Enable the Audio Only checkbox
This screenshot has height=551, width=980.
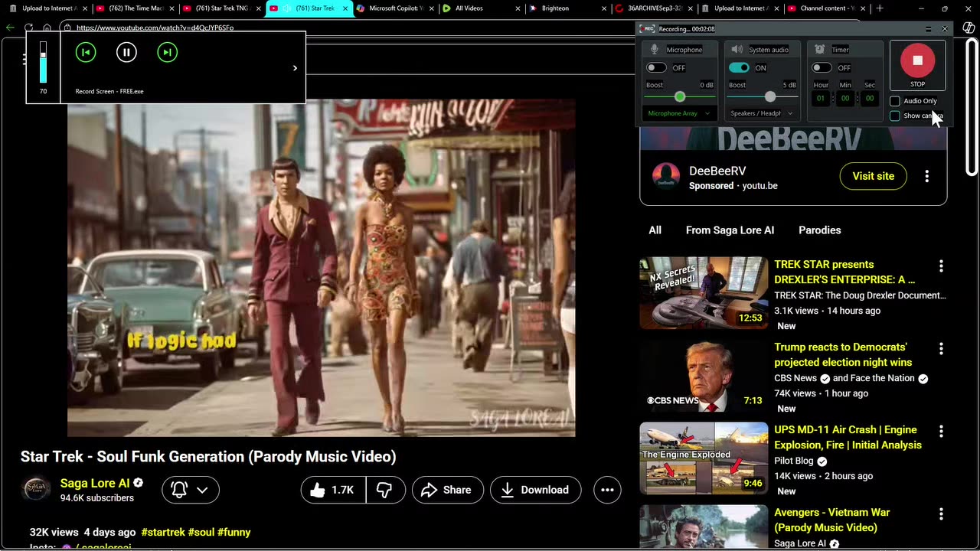coord(895,101)
